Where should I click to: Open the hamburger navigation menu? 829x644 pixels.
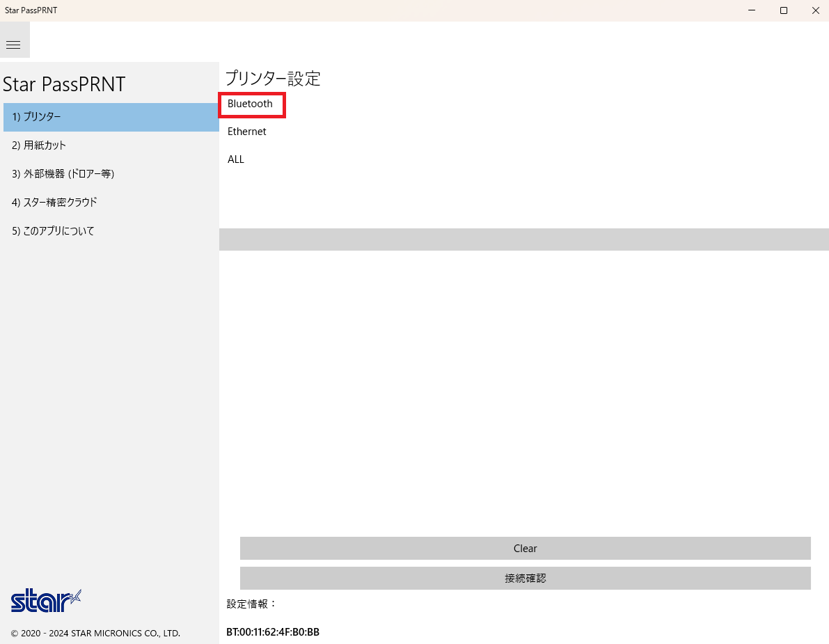pos(13,45)
